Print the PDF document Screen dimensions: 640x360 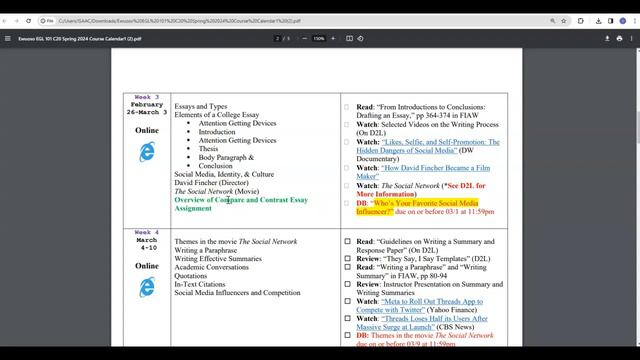(x=620, y=39)
